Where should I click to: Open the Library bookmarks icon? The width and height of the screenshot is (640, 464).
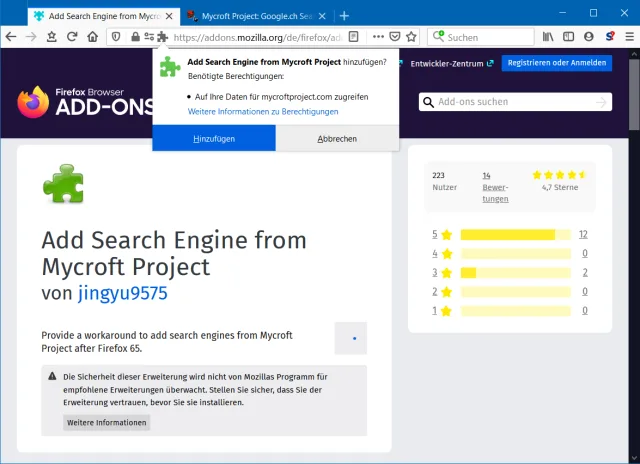(548, 37)
